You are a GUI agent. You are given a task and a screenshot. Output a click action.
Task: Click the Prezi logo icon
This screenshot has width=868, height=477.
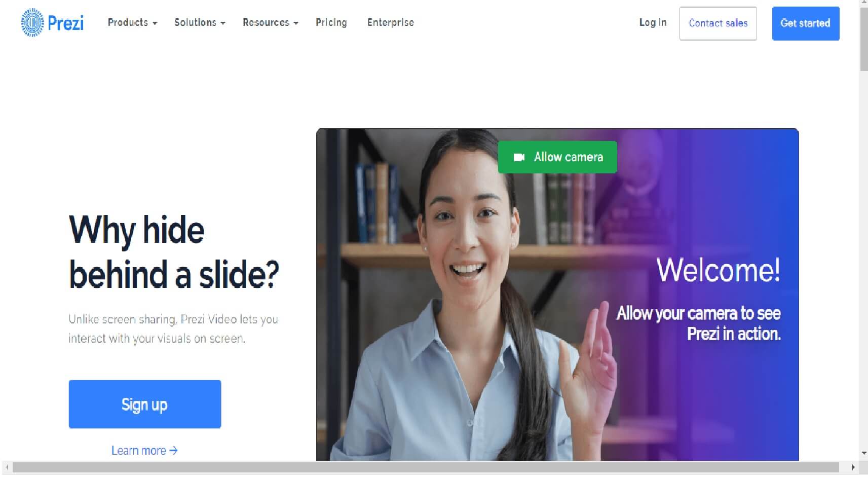32,22
